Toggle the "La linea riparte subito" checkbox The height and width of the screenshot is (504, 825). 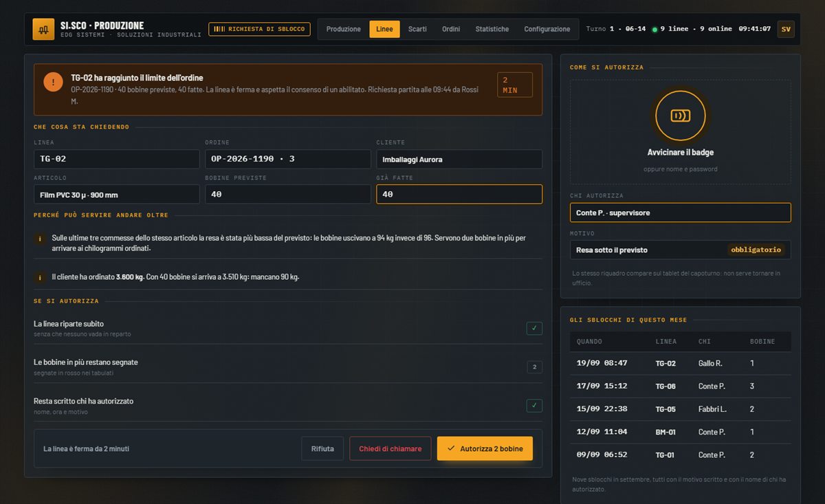point(534,328)
